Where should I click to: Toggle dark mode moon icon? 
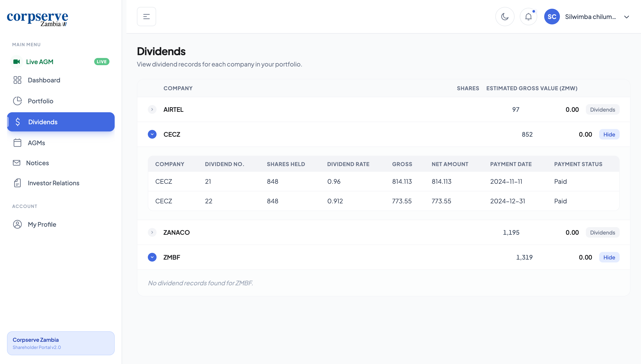[x=505, y=17]
